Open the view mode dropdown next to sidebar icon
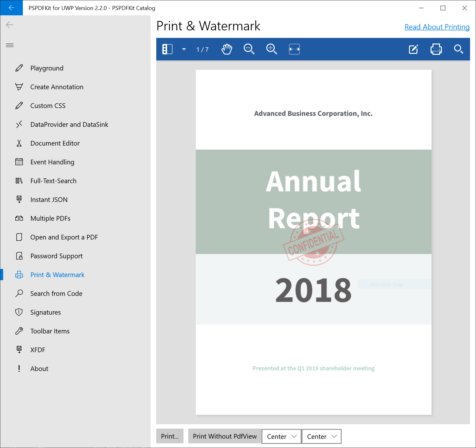This screenshot has height=448, width=476. (184, 49)
